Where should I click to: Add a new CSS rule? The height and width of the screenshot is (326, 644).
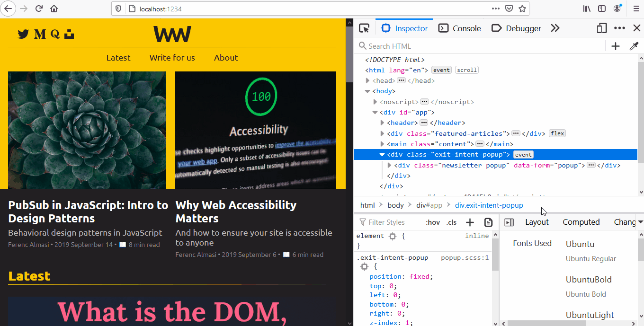coord(469,222)
